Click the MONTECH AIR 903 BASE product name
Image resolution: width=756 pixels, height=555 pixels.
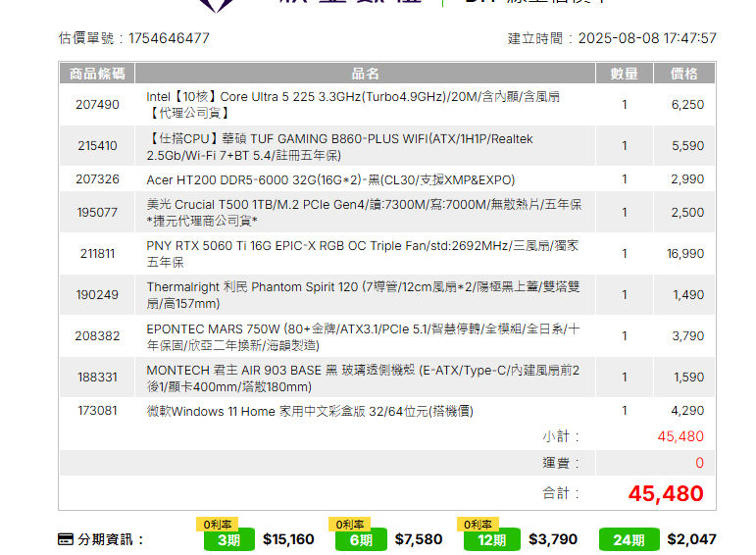[363, 378]
